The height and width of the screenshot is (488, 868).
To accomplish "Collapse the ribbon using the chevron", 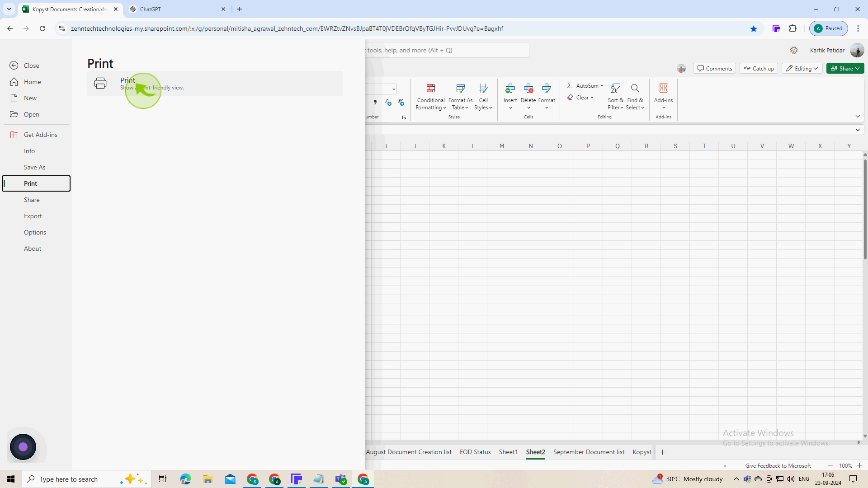I will point(858,117).
